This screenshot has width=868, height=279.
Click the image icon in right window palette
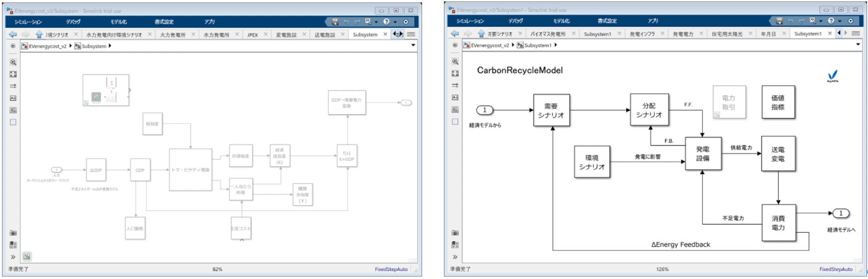[x=455, y=109]
